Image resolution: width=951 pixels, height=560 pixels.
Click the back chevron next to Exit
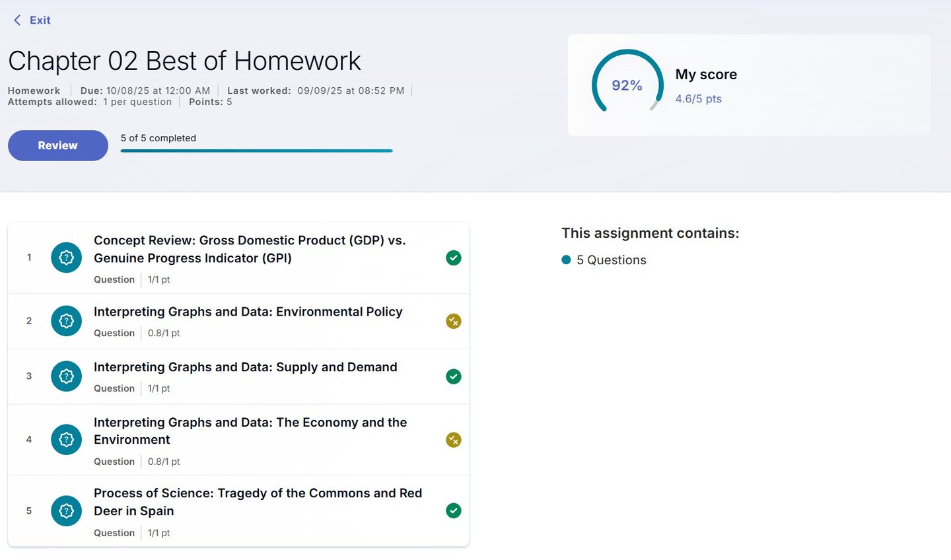[17, 20]
